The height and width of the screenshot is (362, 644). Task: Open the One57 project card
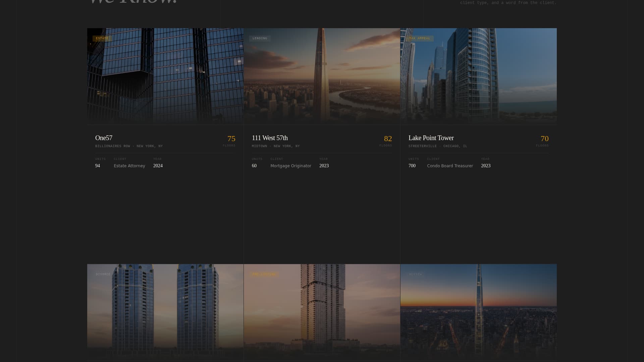pyautogui.click(x=103, y=138)
